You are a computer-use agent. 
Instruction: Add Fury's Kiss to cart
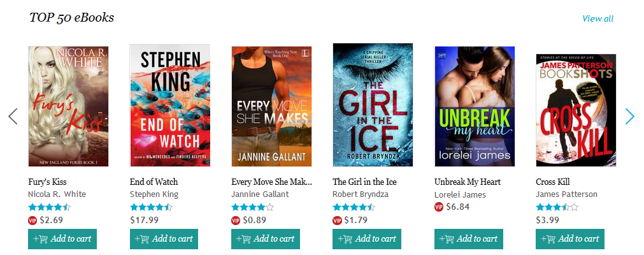(62, 239)
